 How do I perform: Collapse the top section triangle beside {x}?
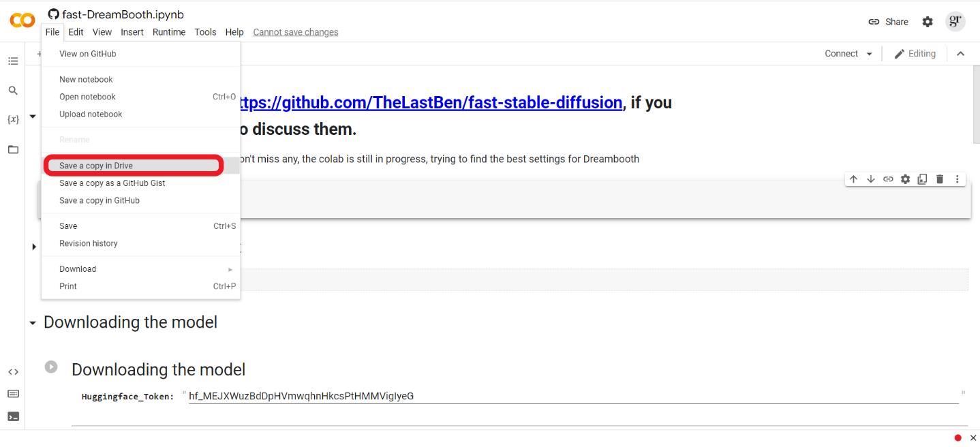click(x=33, y=117)
